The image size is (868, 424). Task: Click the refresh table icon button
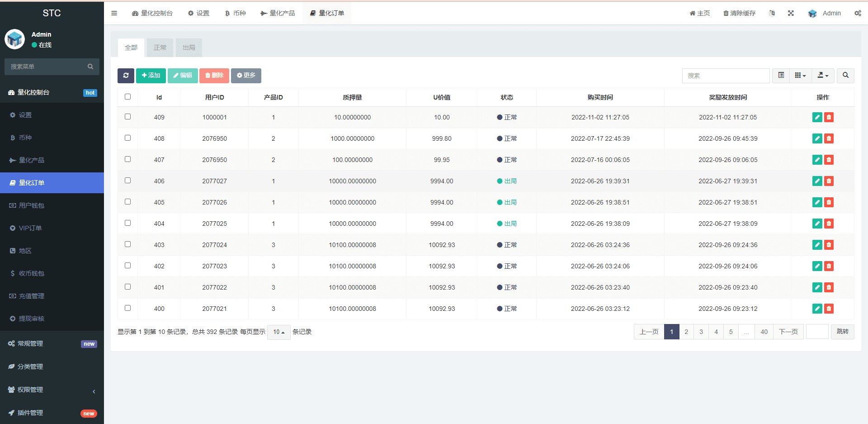[126, 76]
